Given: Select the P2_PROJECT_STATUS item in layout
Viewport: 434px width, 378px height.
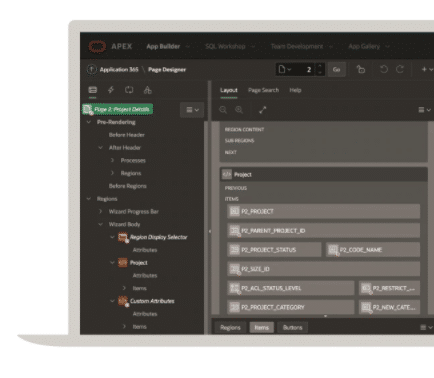Looking at the screenshot, I should (274, 250).
